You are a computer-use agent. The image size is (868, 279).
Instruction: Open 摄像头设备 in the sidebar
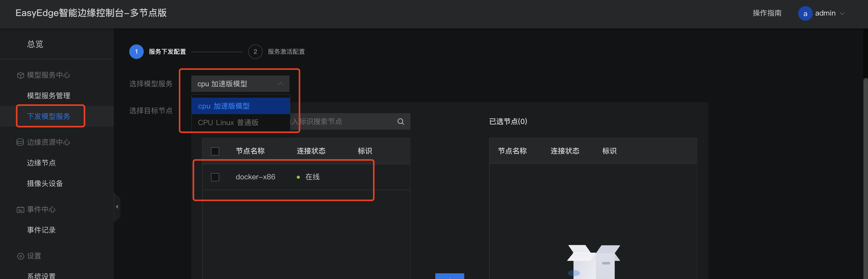(x=45, y=184)
